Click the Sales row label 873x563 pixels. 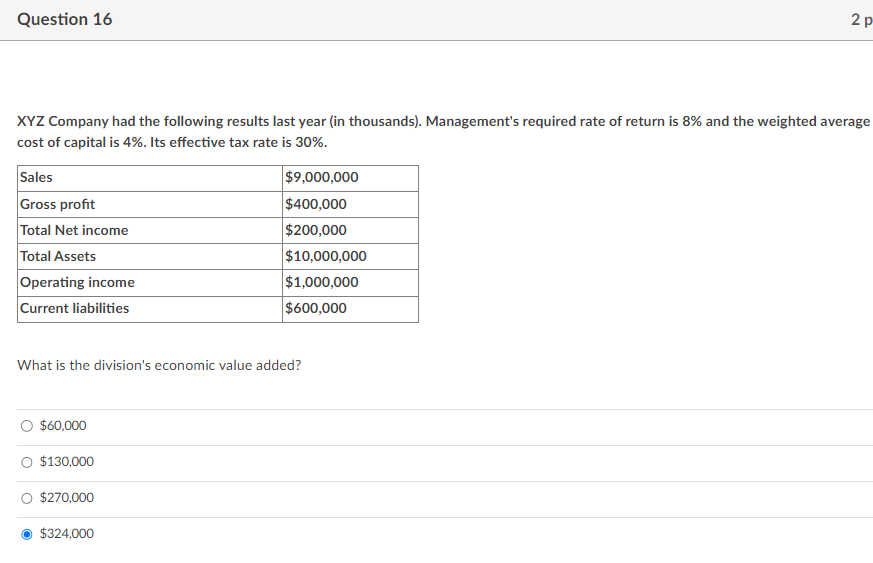coord(36,177)
